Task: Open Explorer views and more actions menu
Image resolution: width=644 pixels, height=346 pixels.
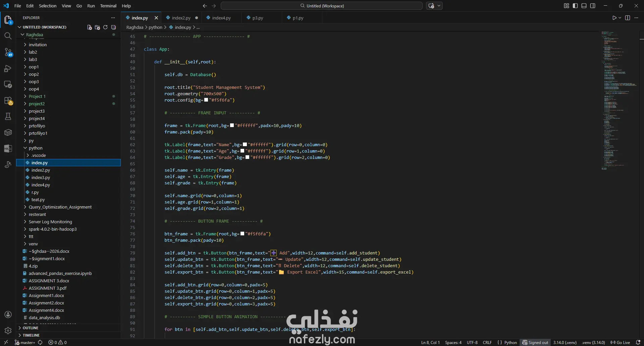Action: click(113, 18)
